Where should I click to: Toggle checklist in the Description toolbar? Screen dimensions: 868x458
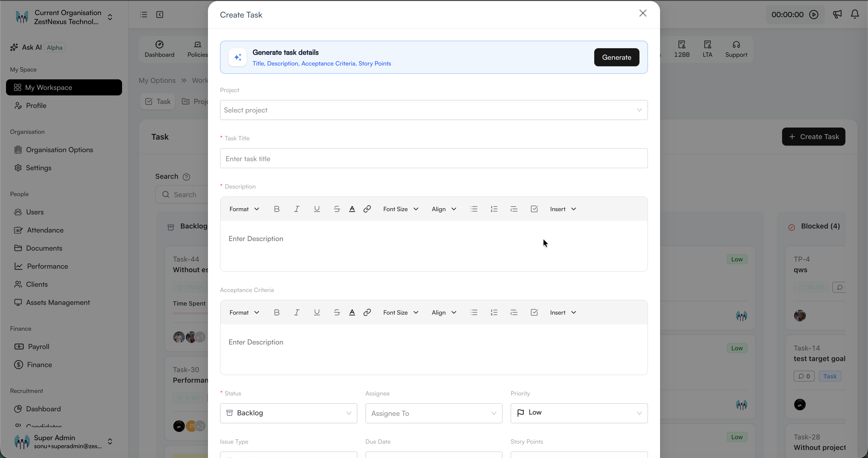tap(534, 209)
